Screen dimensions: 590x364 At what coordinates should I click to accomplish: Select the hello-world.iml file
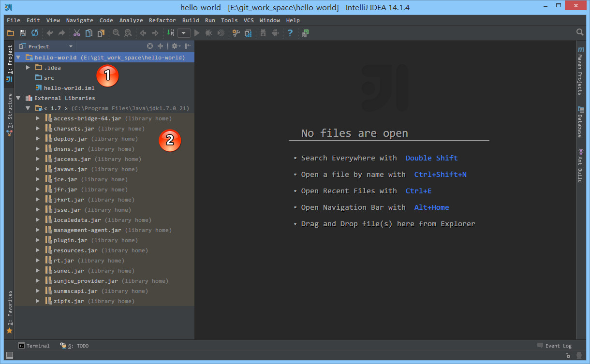click(x=69, y=88)
